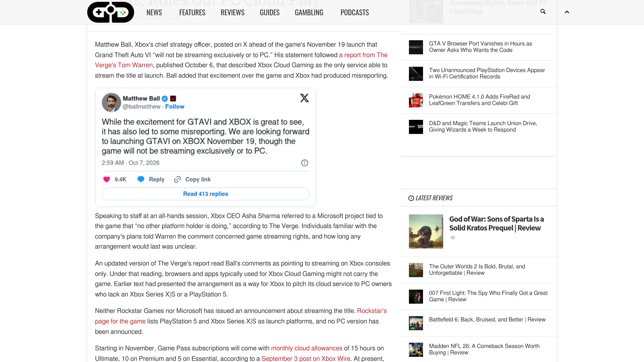Click PlayStation Devices article thumbnail
Viewport: 644px width, 362px height.
(416, 74)
